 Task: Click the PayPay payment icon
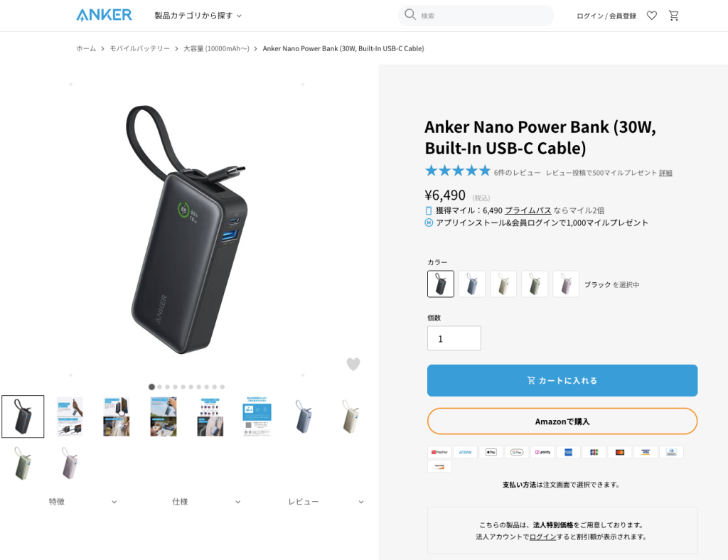(439, 452)
